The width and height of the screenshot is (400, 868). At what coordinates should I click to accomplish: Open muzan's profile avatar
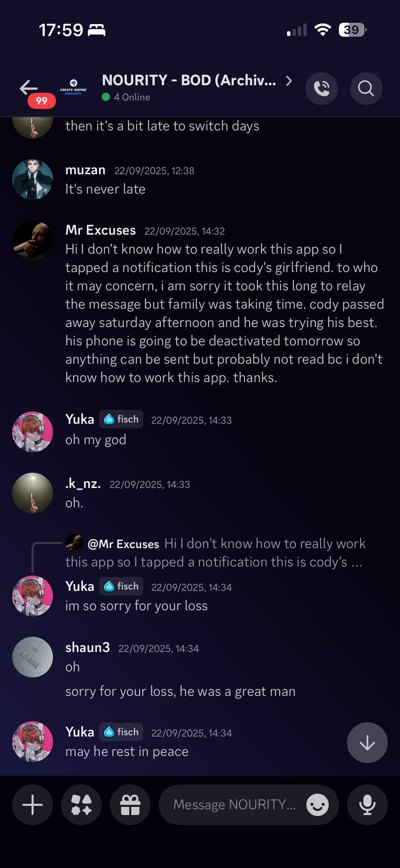(33, 179)
